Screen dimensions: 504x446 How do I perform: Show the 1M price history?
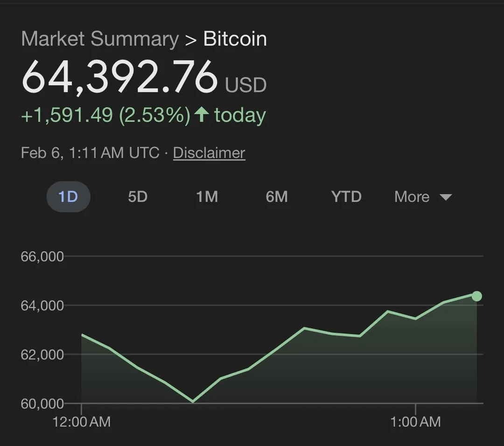point(207,197)
